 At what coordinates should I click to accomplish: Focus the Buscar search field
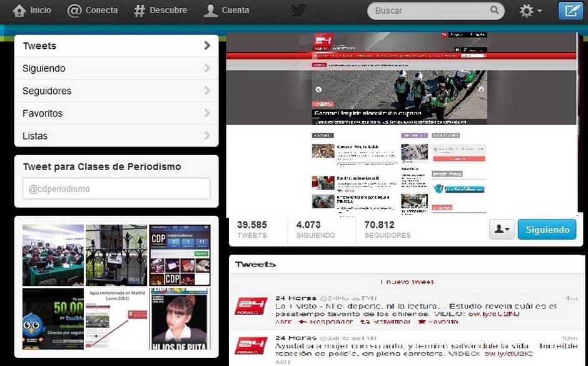coord(436,11)
